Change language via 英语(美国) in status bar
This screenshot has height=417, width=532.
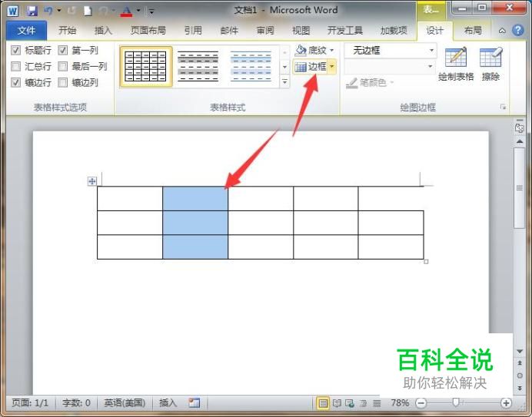125,402
